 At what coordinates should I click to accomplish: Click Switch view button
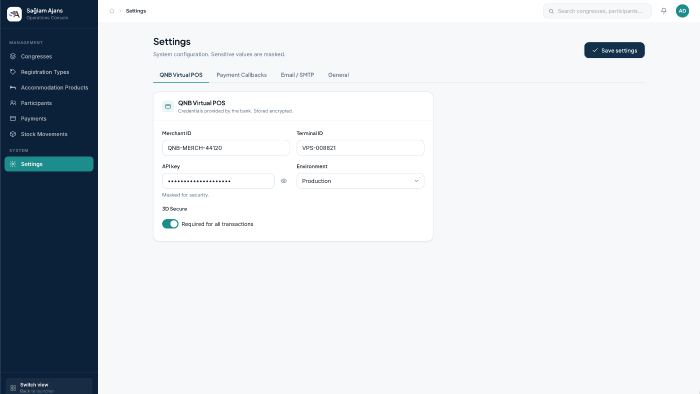click(49, 386)
